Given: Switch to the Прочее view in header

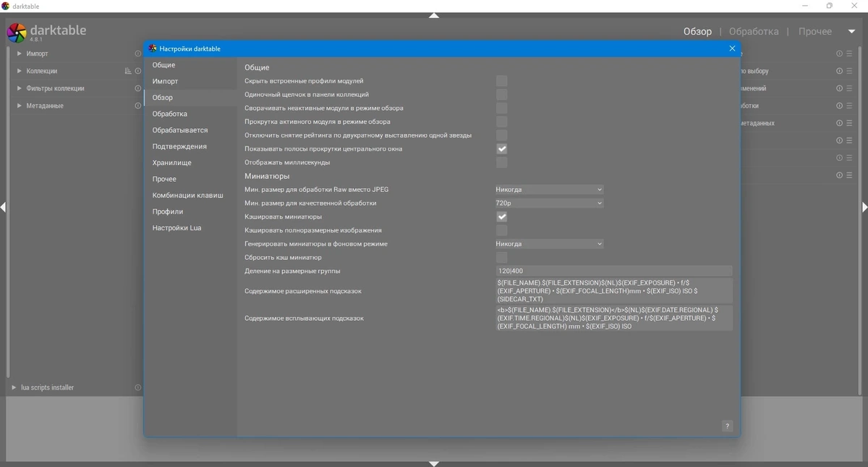Looking at the screenshot, I should [815, 32].
